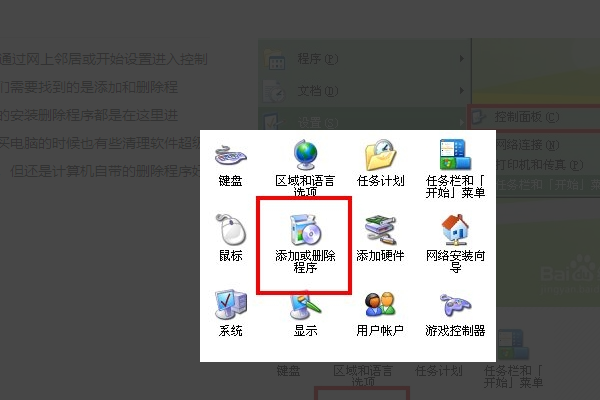Expand the arrow beside 文档(D)

[462, 91]
